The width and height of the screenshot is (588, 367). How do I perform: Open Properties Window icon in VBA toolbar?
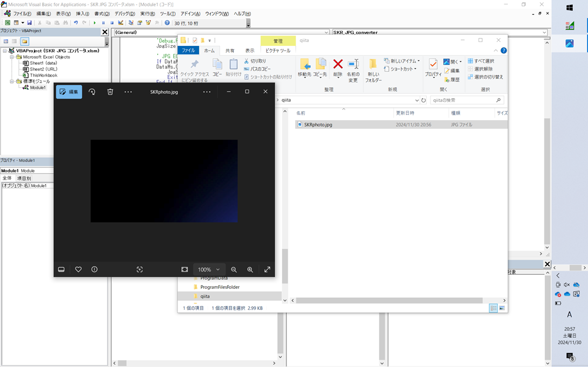[140, 23]
